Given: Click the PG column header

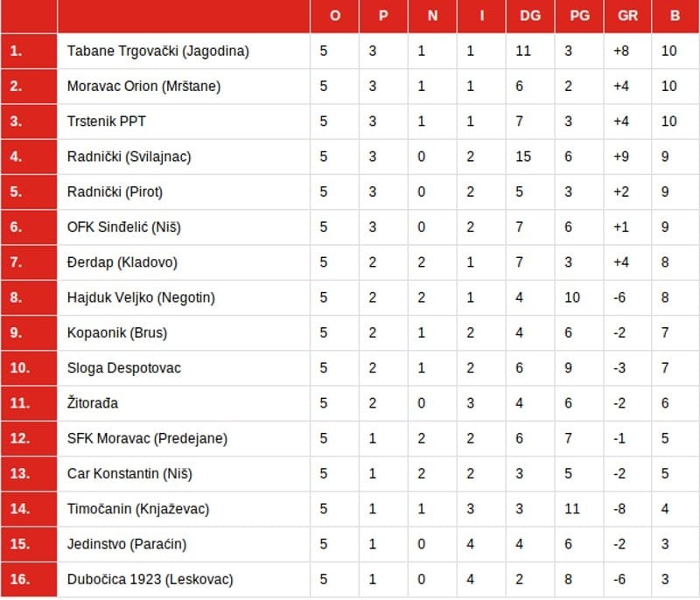Looking at the screenshot, I should tap(578, 16).
